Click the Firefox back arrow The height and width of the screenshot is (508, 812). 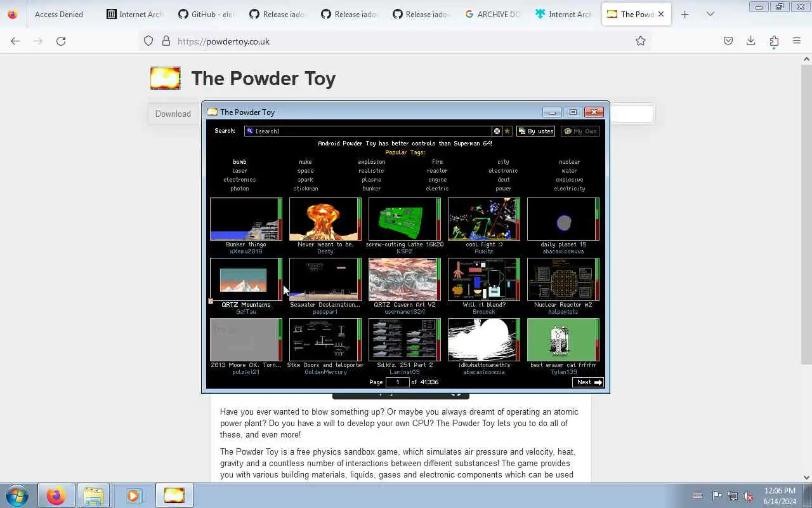(15, 41)
